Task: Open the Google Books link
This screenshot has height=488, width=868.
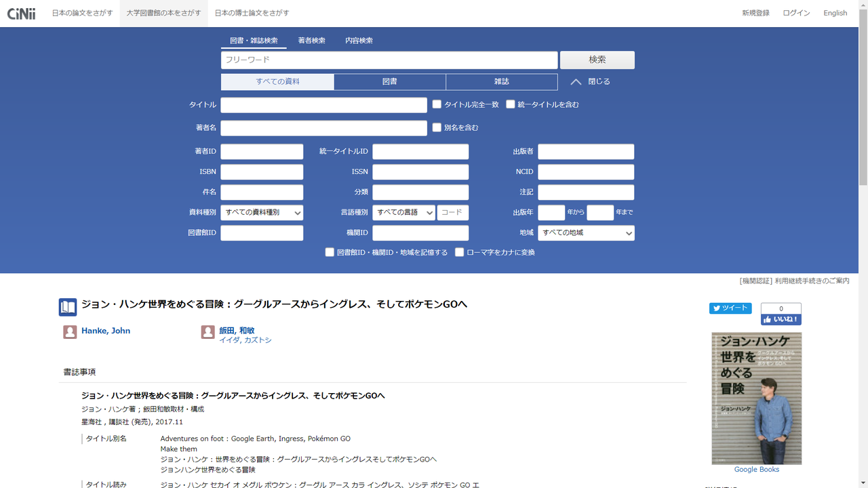Action: coord(757,470)
